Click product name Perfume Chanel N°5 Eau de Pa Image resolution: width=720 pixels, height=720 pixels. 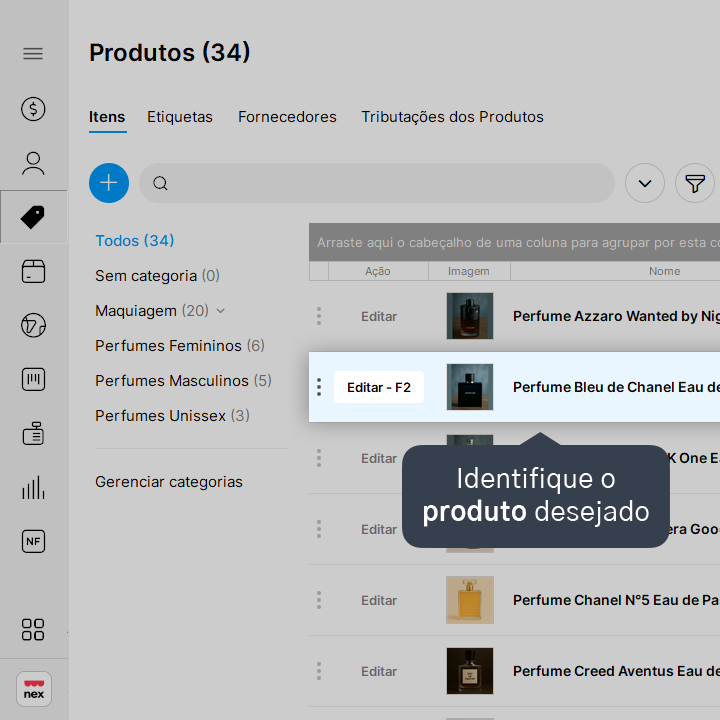(616, 600)
